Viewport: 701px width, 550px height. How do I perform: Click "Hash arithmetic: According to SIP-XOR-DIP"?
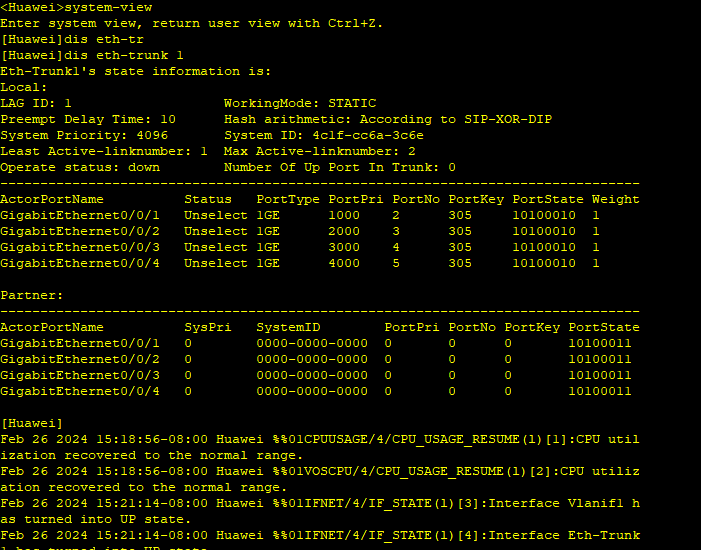click(388, 119)
